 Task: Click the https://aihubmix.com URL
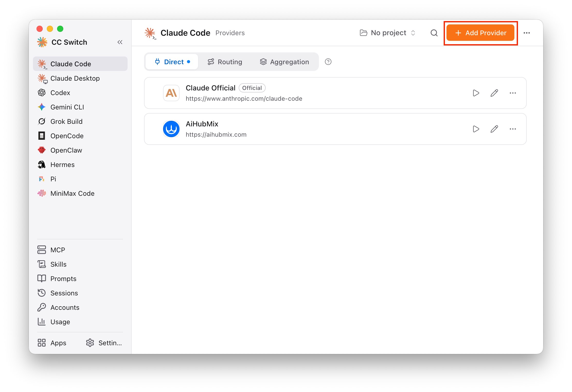216,135
